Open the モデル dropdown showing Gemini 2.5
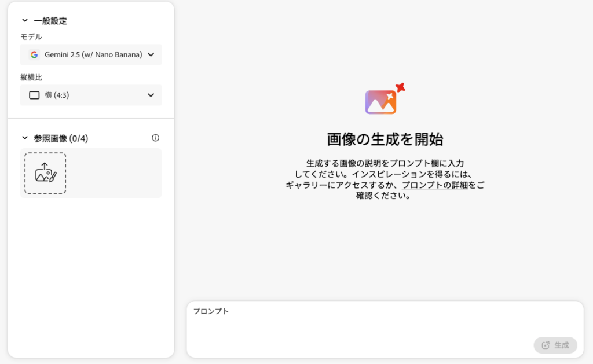The height and width of the screenshot is (364, 593). point(91,55)
